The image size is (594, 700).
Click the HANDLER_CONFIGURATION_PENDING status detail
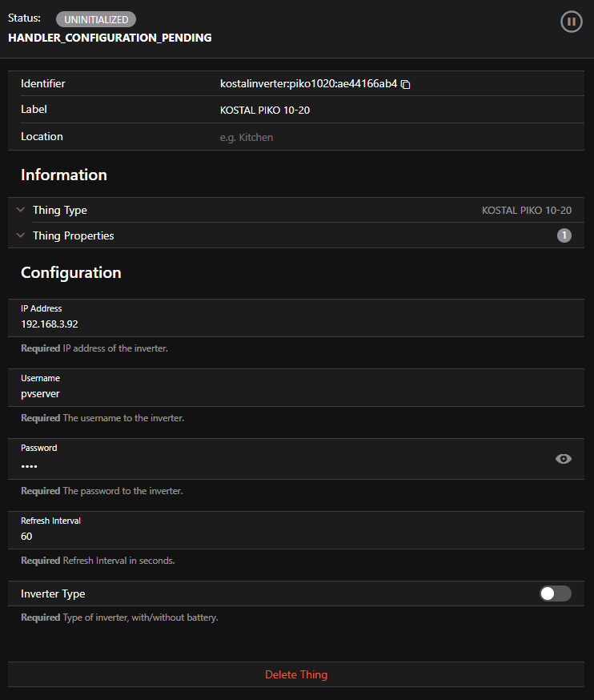[110, 38]
